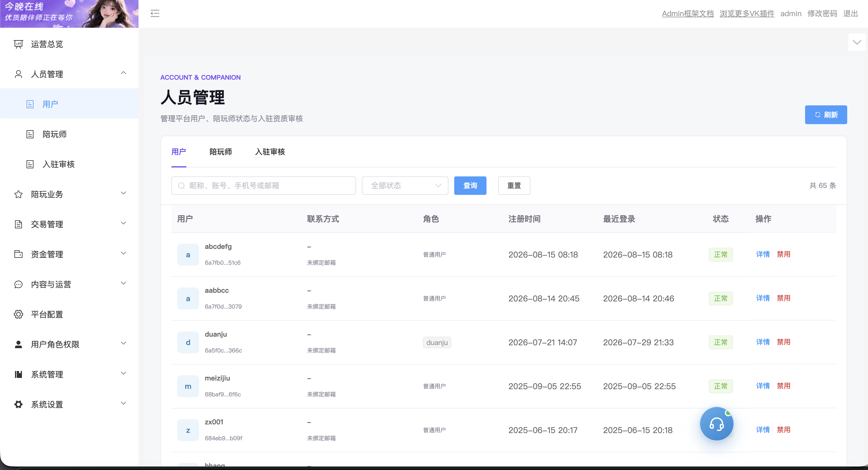868x470 pixels.
Task: Click 禁用 for user zx001
Action: pyautogui.click(x=783, y=430)
